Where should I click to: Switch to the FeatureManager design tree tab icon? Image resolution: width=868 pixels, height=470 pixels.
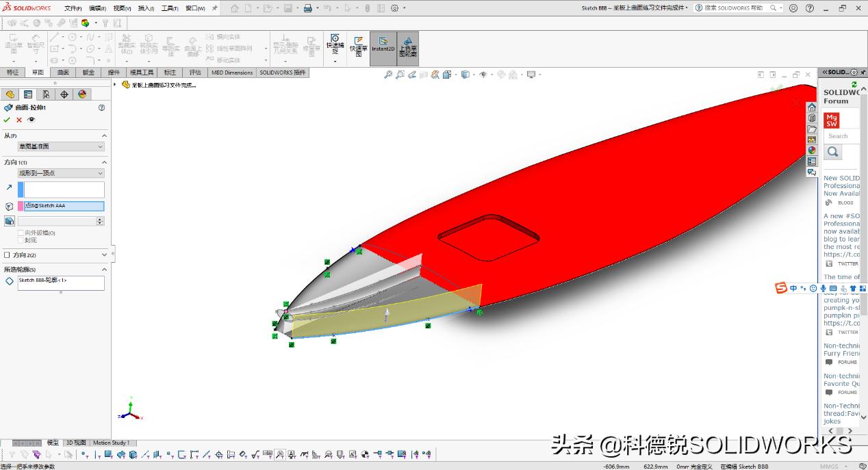(10, 94)
